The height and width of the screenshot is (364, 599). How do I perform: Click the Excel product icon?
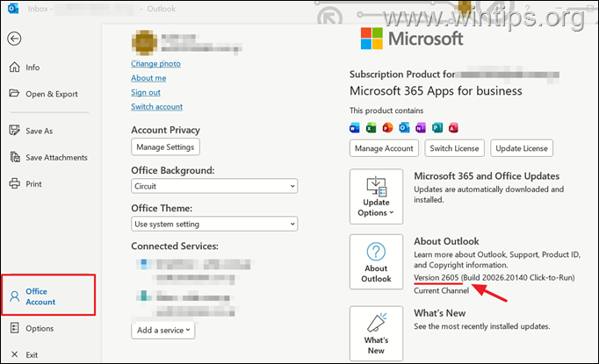click(371, 128)
